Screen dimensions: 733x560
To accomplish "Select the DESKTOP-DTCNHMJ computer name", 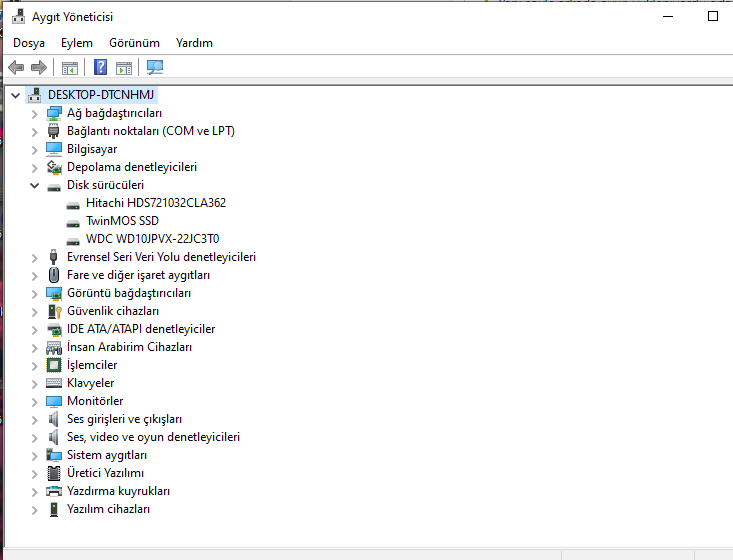I will point(101,95).
